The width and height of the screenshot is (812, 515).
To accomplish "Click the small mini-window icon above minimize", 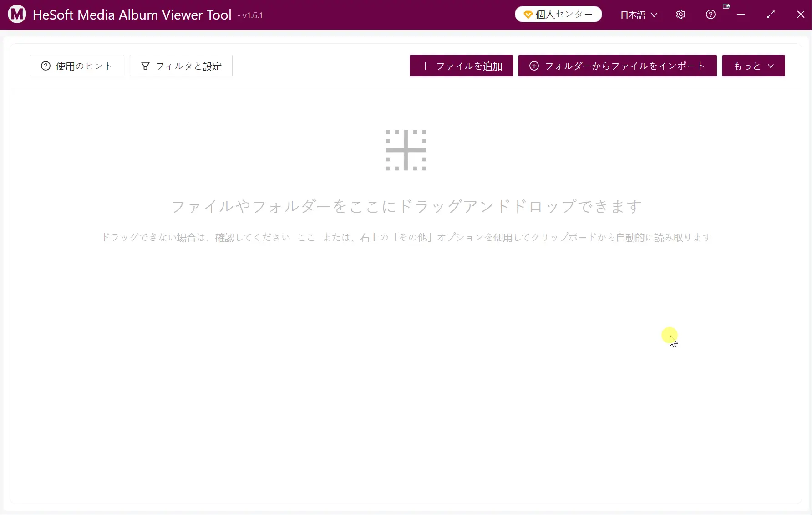I will coord(726,6).
